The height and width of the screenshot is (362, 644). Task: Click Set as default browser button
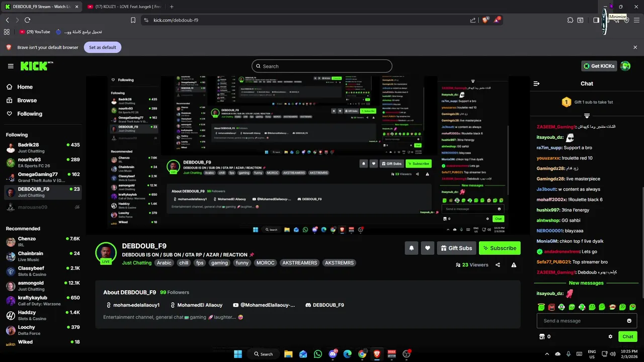click(x=102, y=47)
